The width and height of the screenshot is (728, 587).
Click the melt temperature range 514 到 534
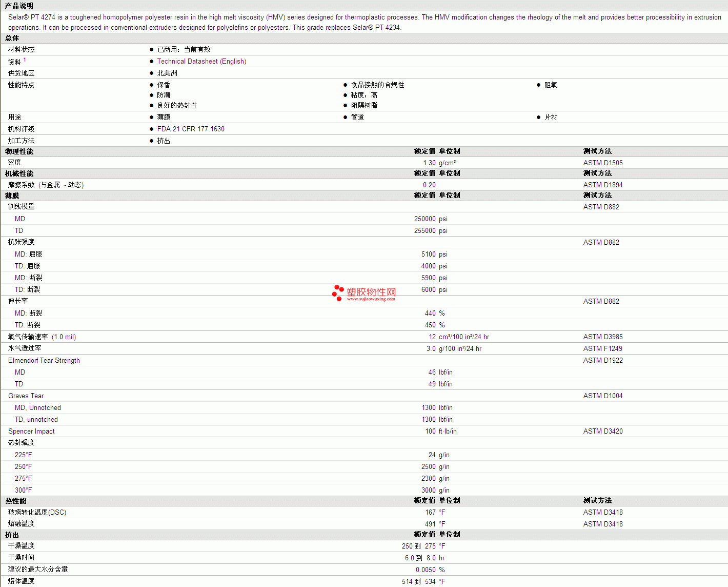419,582
